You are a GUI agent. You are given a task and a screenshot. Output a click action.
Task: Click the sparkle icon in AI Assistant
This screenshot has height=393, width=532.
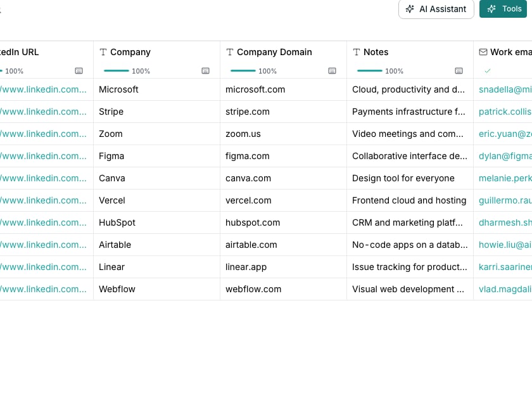point(410,9)
